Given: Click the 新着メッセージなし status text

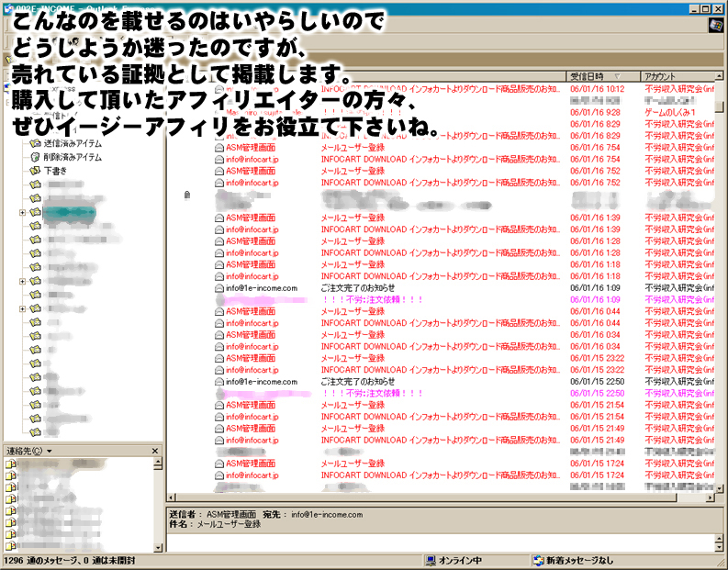Looking at the screenshot, I should [x=579, y=561].
